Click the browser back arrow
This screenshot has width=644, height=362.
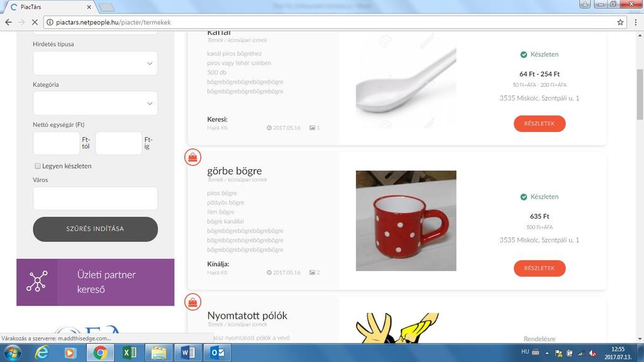(x=8, y=22)
